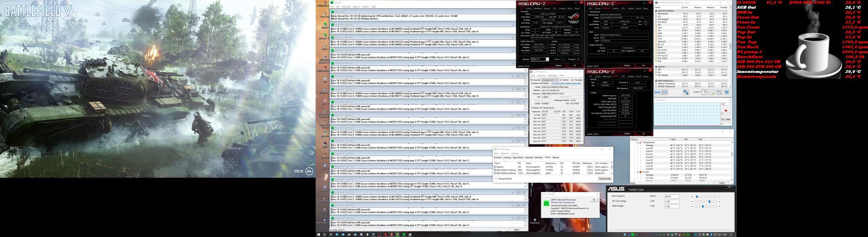Viewport: 868px width, 237px height.
Task: Select Core #0 temperature row in HWMonitor
Action: click(x=681, y=148)
